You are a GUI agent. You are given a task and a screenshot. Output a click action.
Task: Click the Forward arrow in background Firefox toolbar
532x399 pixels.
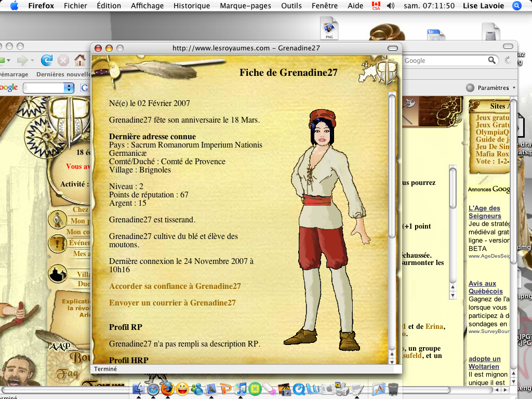pyautogui.click(x=22, y=60)
